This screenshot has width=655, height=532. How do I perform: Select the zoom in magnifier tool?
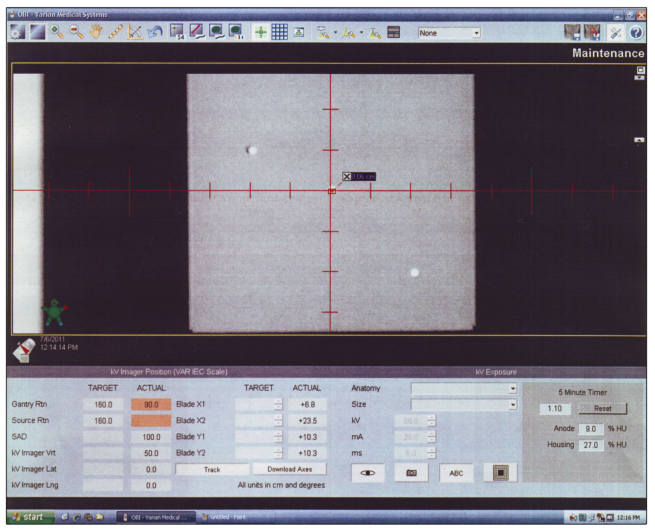click(54, 33)
